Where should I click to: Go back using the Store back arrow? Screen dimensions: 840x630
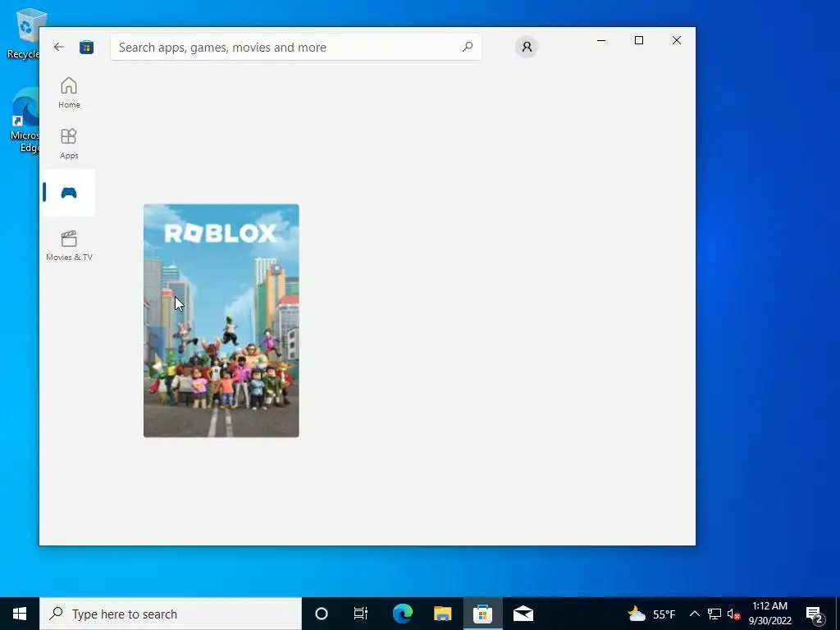[x=59, y=47]
